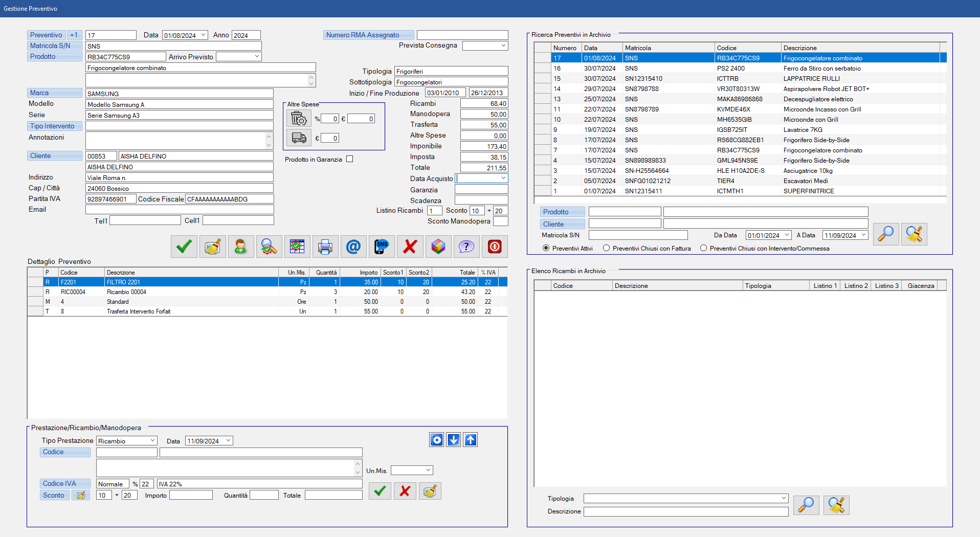Click the blue down arrow move icon
The width and height of the screenshot is (980, 537).
[454, 440]
